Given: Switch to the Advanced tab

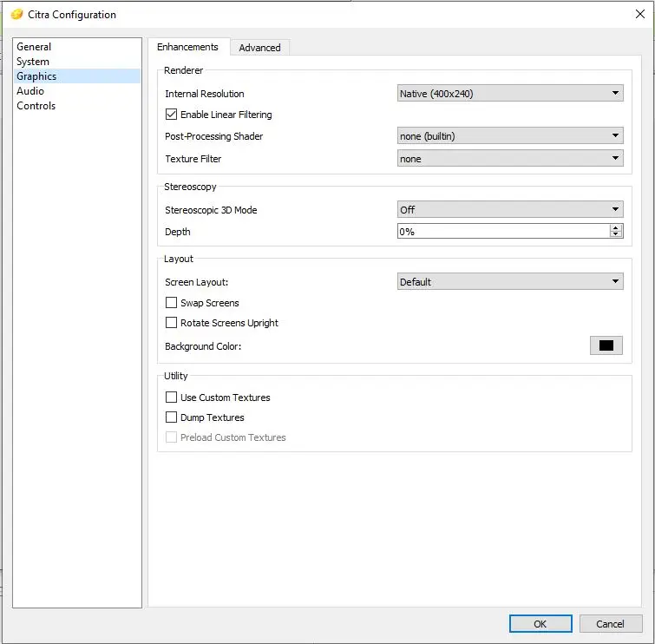Looking at the screenshot, I should pyautogui.click(x=259, y=48).
